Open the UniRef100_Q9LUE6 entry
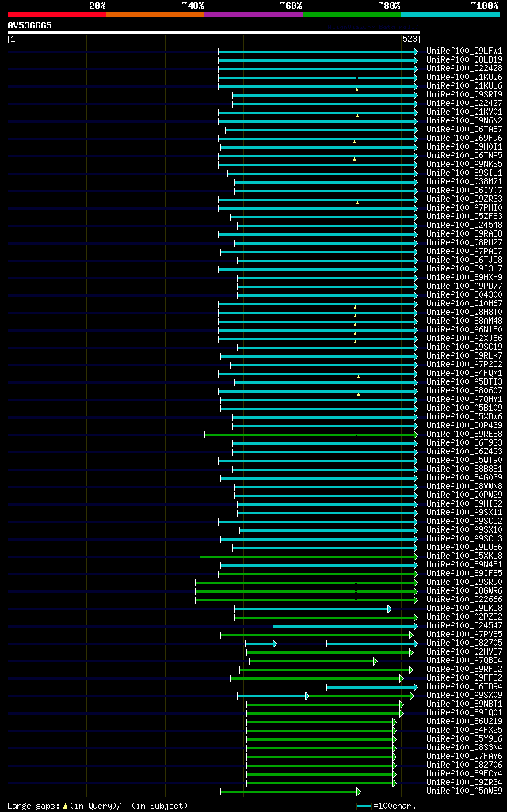This screenshot has width=507, height=812. click(464, 547)
